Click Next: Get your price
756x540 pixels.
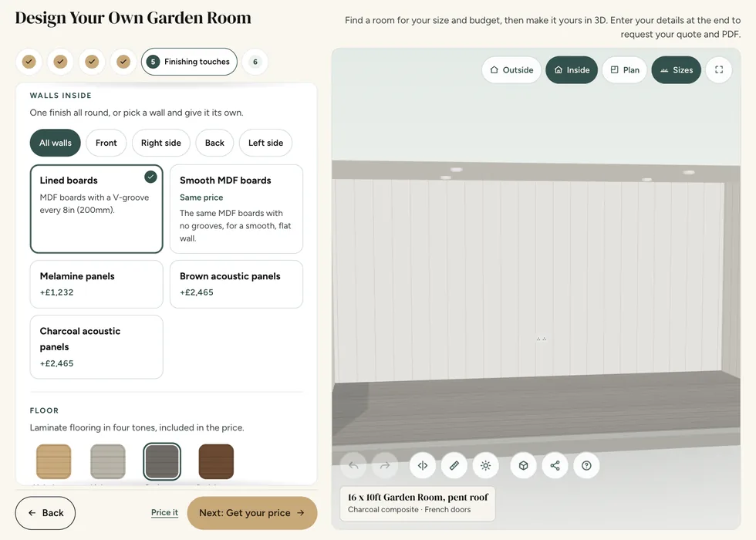click(252, 513)
